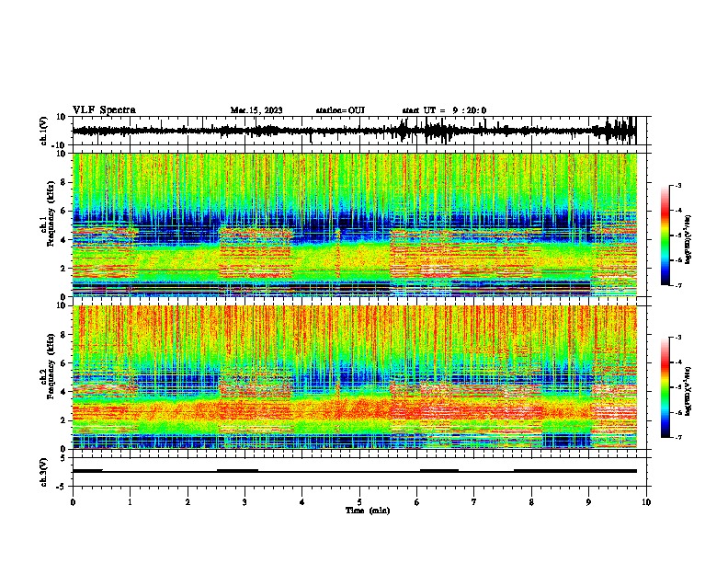Click the time axis tick label '6'
This screenshot has height=563, width=728.
tap(416, 502)
